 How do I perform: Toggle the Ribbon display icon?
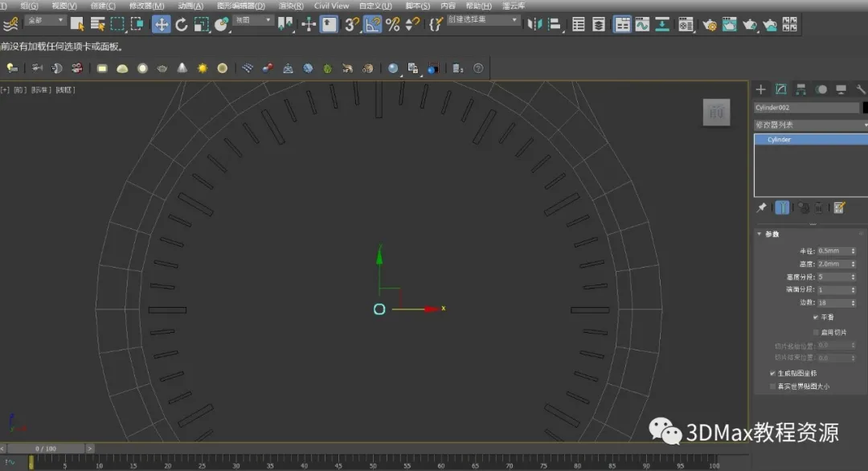pyautogui.click(x=621, y=24)
